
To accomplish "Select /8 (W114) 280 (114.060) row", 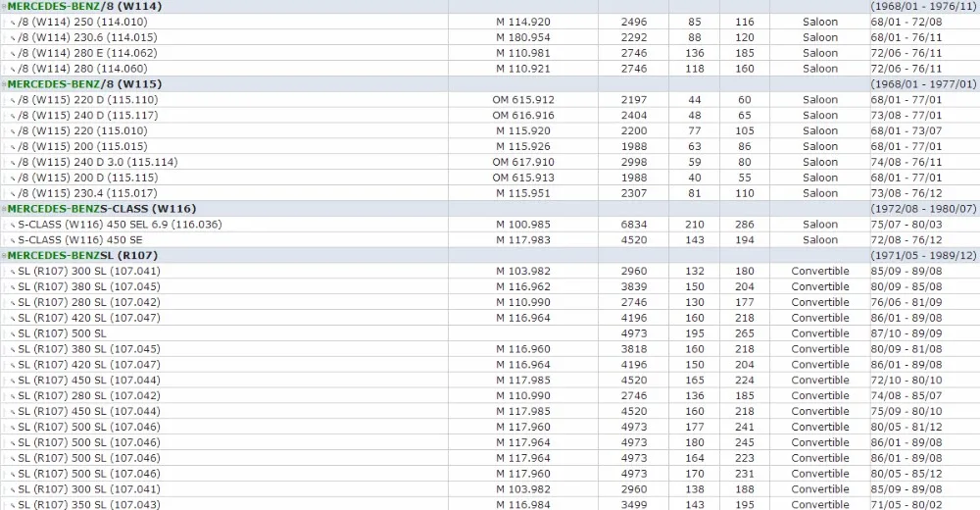I will [x=490, y=69].
